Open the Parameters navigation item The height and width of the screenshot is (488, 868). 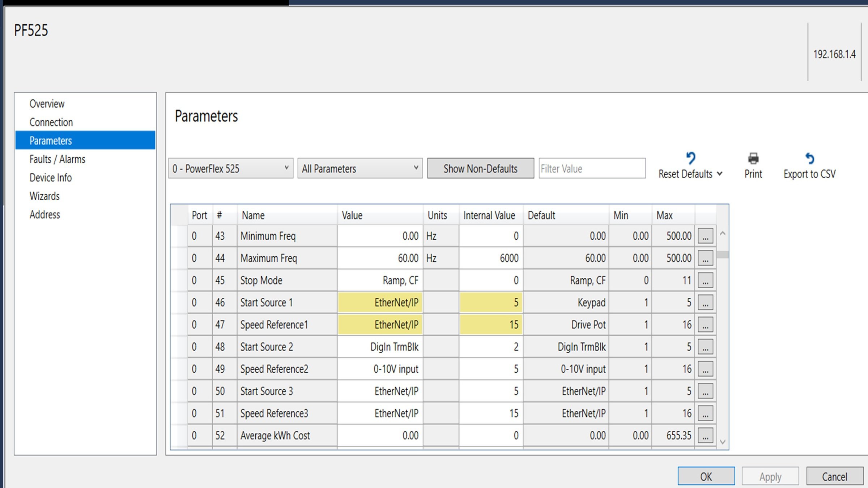(x=51, y=140)
